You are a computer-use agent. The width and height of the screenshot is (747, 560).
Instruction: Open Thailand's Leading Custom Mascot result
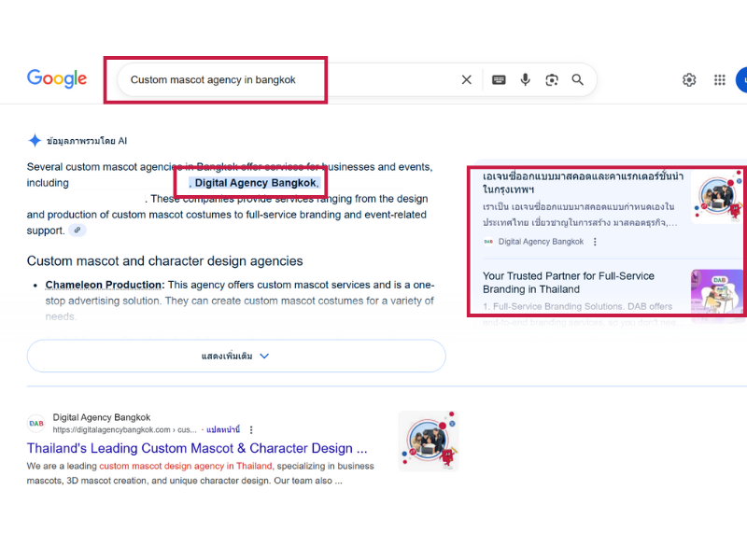(x=196, y=449)
